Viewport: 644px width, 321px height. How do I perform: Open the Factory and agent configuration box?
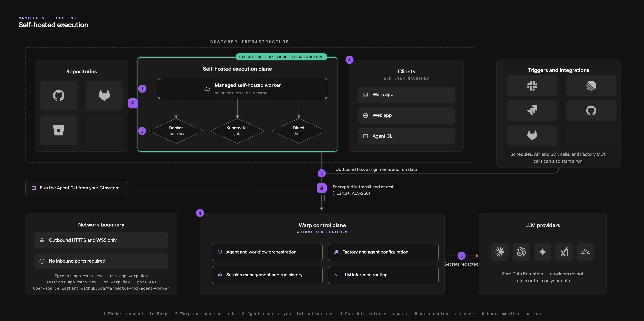pos(383,252)
